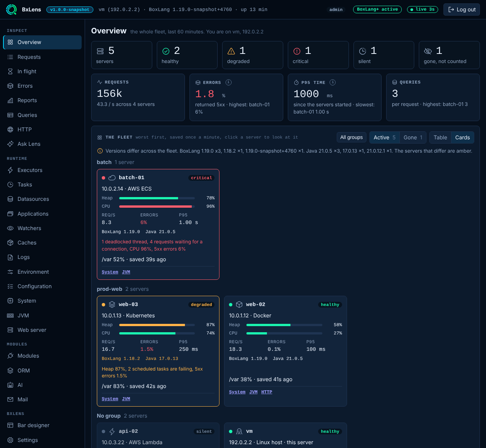Go to Configuration in the sidebar
Image resolution: width=486 pixels, height=448 pixels.
(43, 286)
